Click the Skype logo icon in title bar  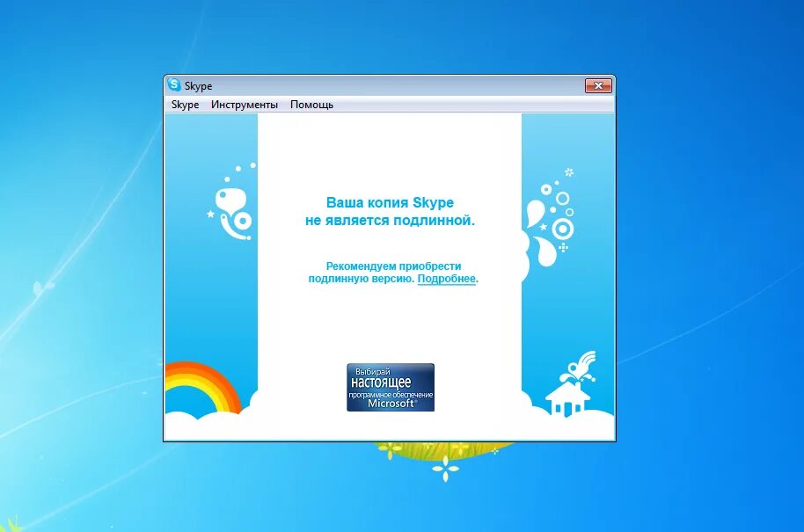pyautogui.click(x=174, y=84)
